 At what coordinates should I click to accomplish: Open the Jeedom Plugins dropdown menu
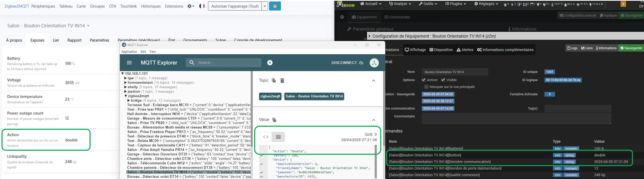pyautogui.click(x=455, y=4)
